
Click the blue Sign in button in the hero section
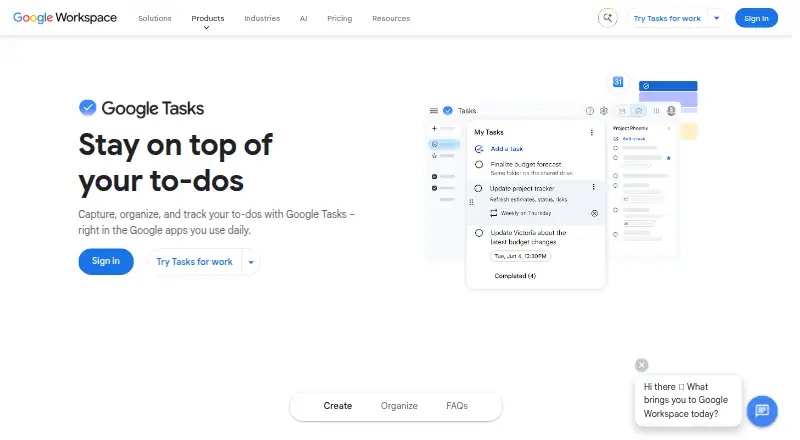pyautogui.click(x=106, y=261)
